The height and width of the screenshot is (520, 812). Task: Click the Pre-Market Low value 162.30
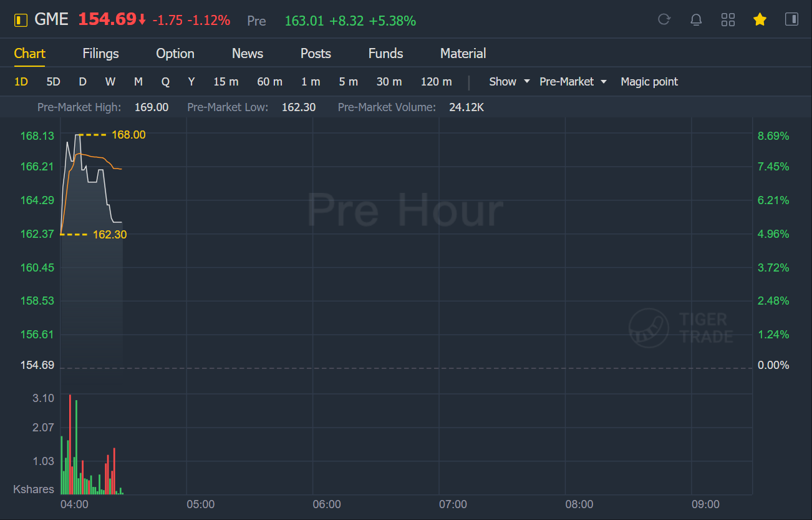(x=299, y=107)
